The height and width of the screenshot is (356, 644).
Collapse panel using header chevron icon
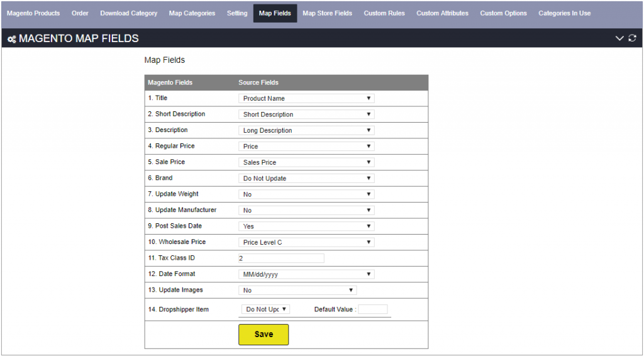pos(619,38)
